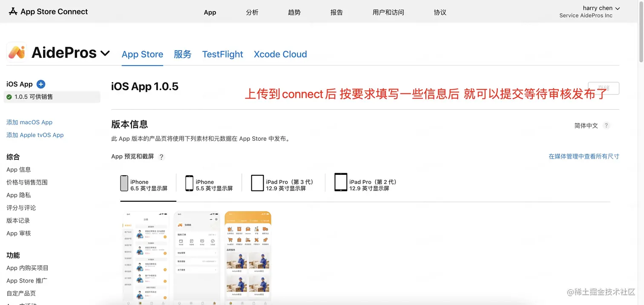Open the 简体中文 language selector
Viewport: 644px width, 305px height.
pos(586,125)
